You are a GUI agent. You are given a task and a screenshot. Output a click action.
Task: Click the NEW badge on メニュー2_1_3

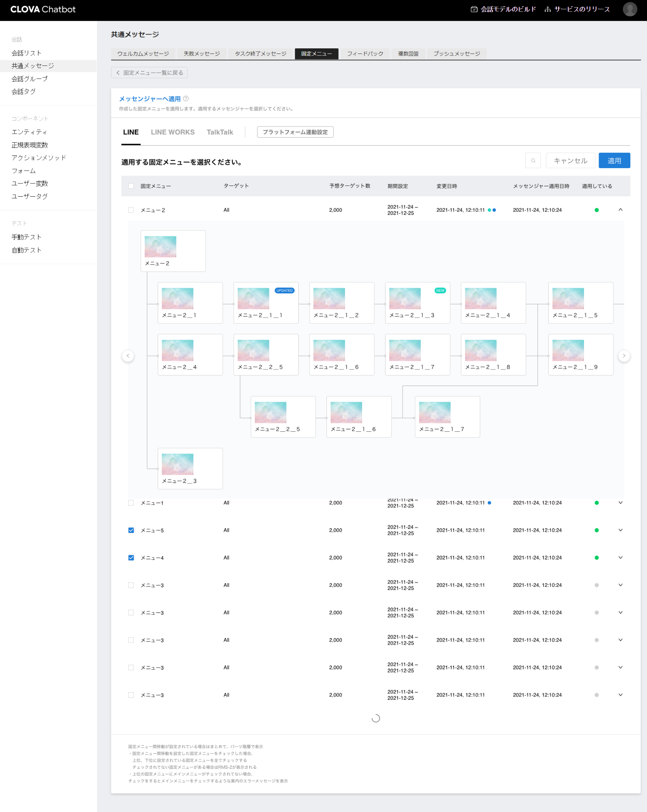coord(440,291)
